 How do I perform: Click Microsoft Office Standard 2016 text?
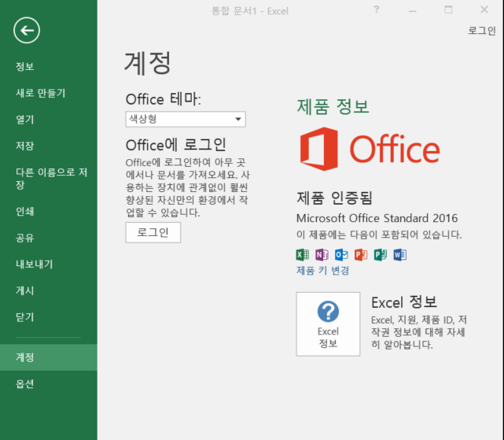click(377, 218)
